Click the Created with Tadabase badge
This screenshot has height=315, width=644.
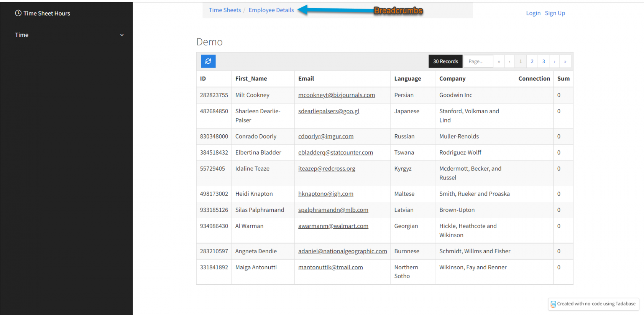[593, 304]
